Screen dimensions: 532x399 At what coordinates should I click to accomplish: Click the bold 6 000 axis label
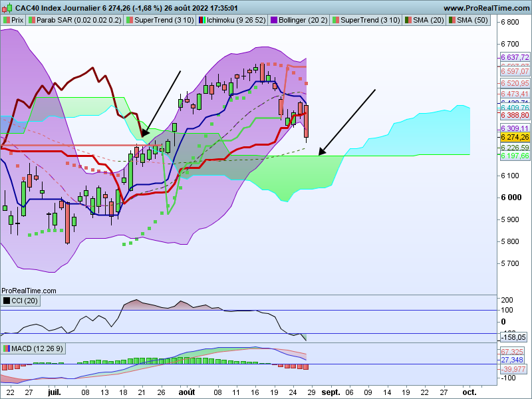pos(511,198)
